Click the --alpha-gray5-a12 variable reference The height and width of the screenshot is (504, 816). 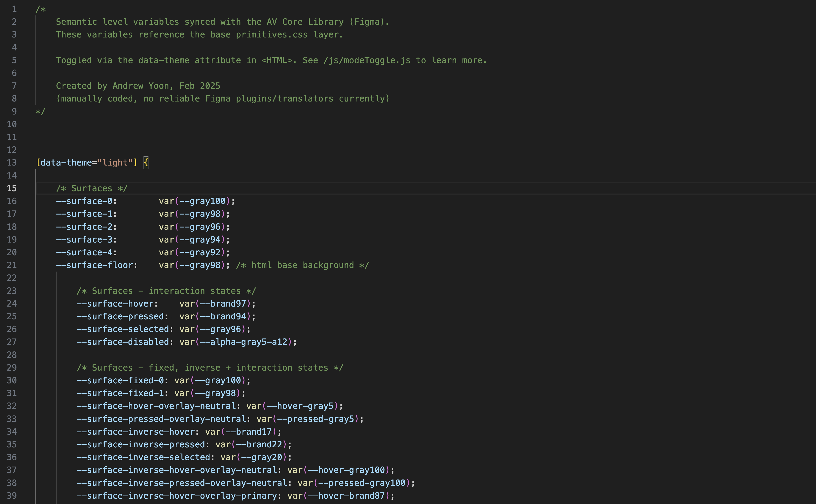(243, 342)
